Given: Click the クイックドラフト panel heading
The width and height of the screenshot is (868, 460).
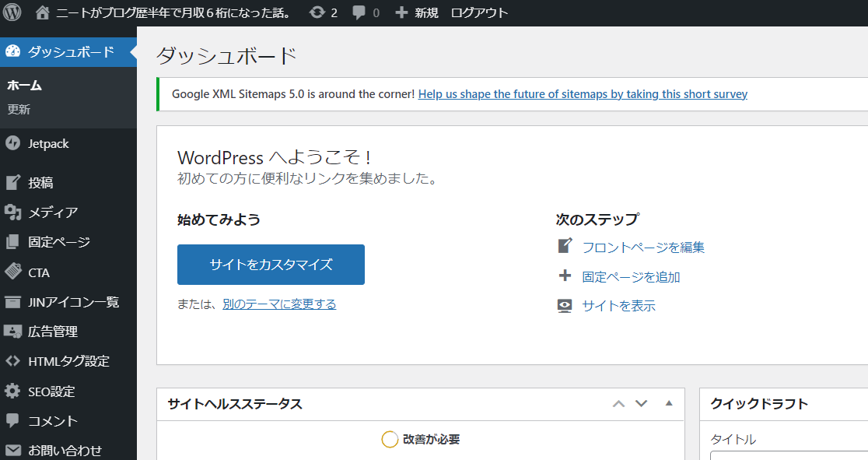Looking at the screenshot, I should pos(759,404).
